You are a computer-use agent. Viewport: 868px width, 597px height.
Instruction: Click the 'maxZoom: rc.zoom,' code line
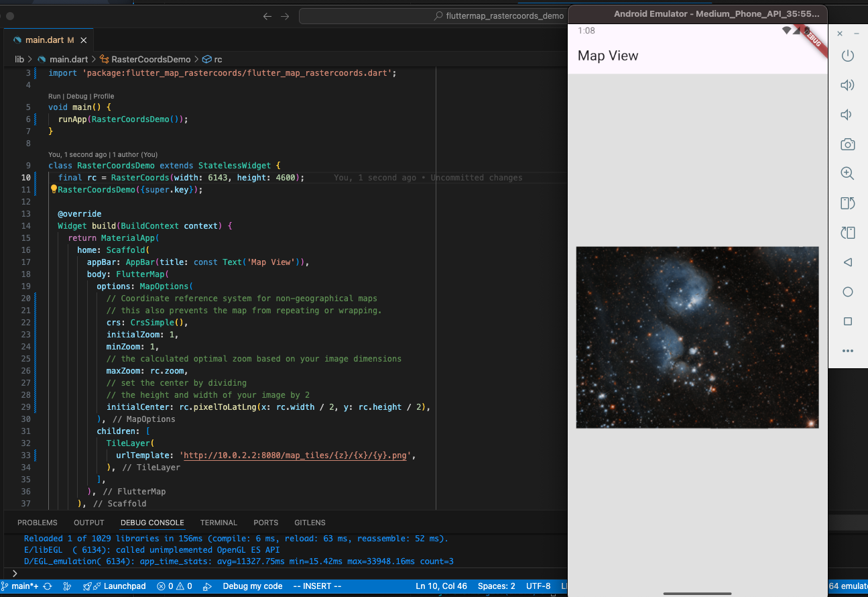[147, 371]
